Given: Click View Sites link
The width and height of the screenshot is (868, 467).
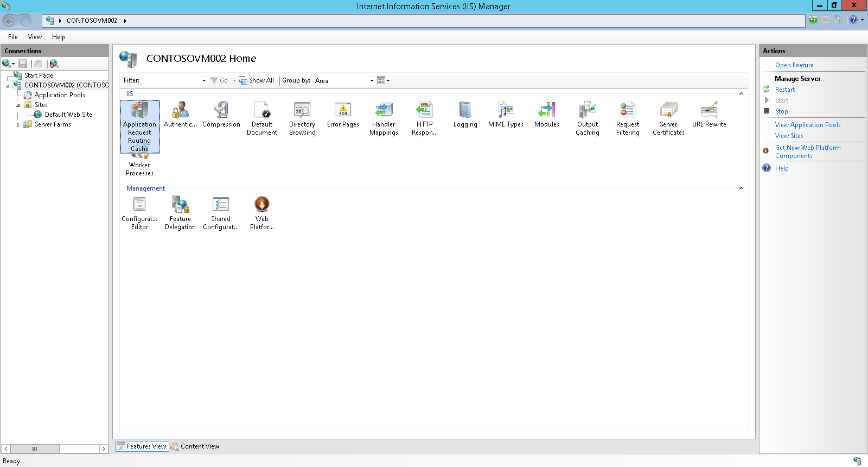Looking at the screenshot, I should click(789, 136).
